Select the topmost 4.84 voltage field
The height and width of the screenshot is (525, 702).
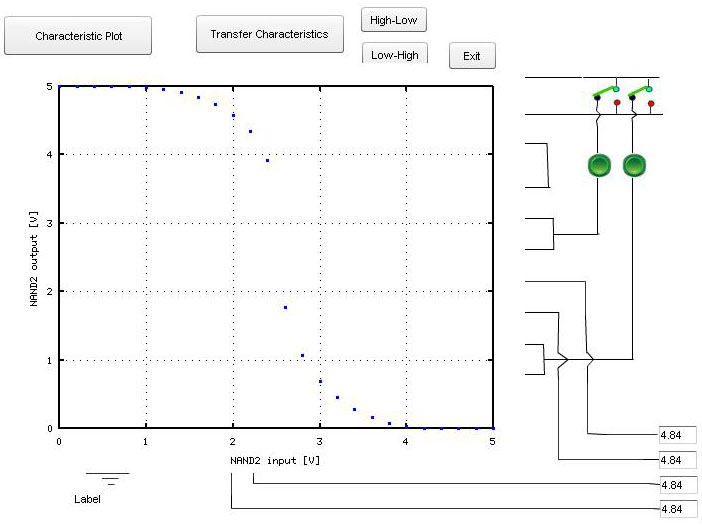coord(676,435)
